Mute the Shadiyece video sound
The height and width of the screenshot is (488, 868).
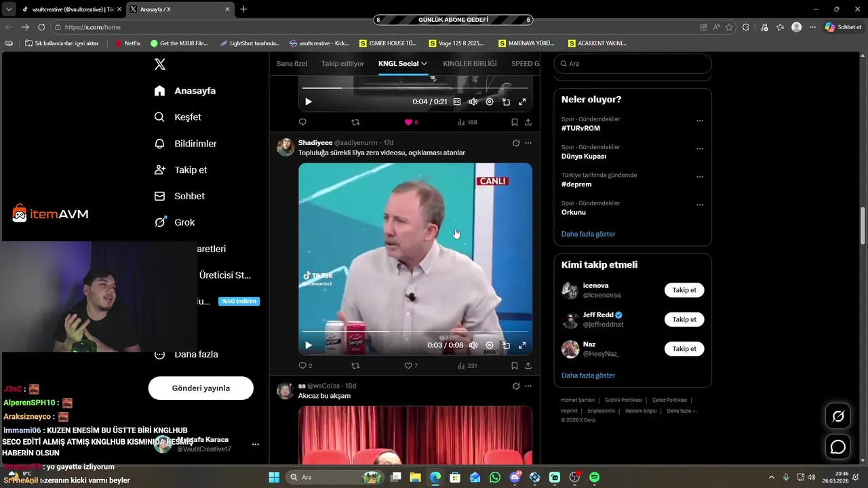[473, 345]
